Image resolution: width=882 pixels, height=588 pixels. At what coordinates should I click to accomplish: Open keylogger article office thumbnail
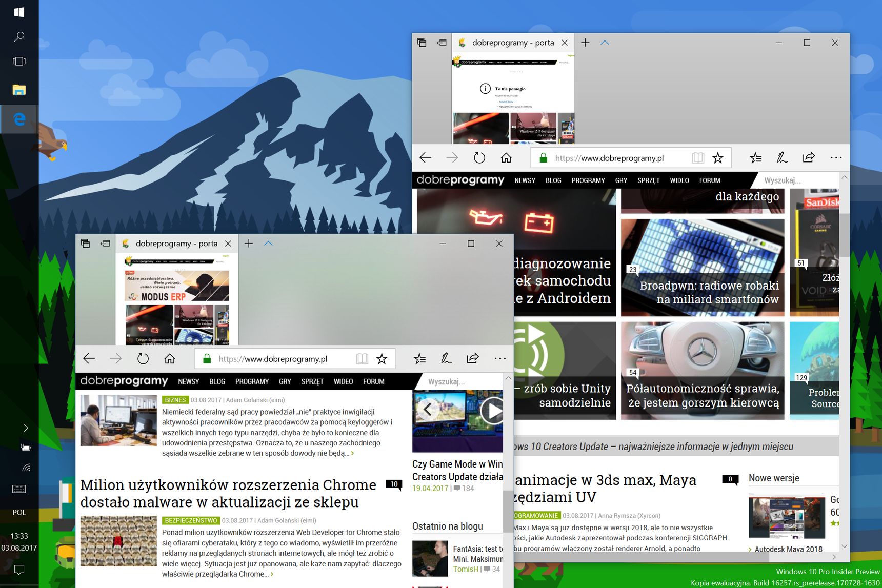[118, 420]
